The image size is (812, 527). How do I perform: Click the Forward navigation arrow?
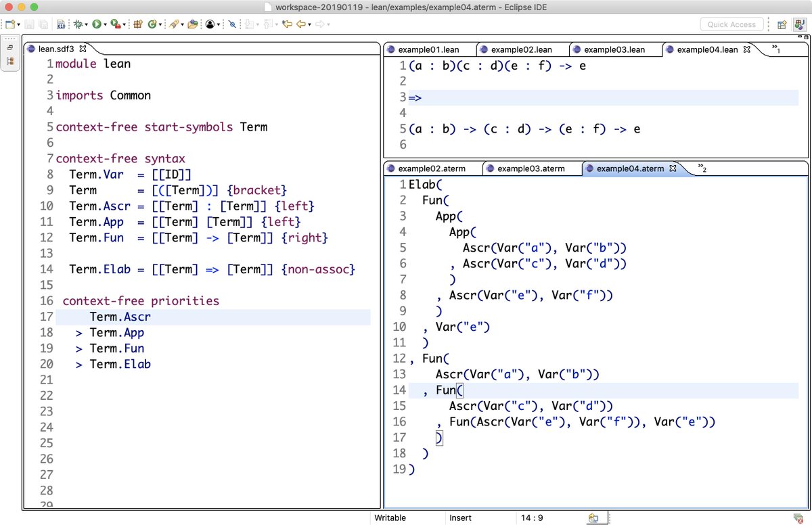pos(319,24)
